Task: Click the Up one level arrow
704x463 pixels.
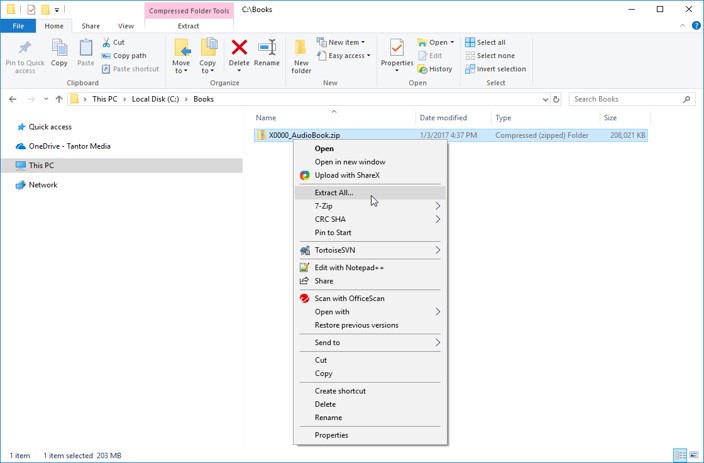Action: click(59, 99)
